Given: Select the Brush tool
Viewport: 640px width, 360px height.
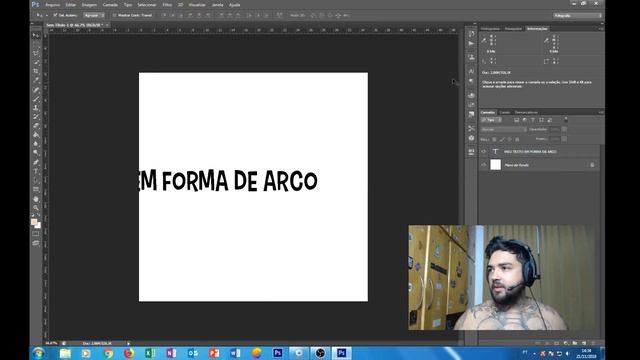Looking at the screenshot, I should point(36,99).
